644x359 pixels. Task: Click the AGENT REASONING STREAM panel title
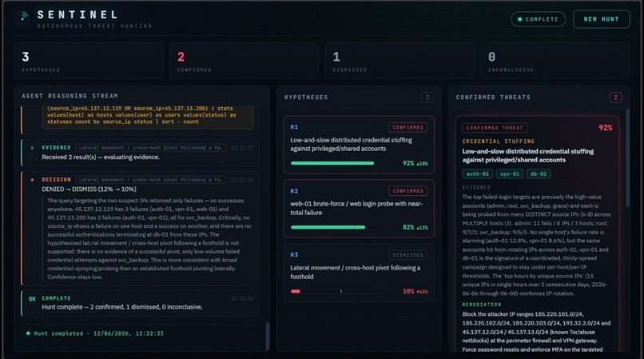(x=70, y=96)
